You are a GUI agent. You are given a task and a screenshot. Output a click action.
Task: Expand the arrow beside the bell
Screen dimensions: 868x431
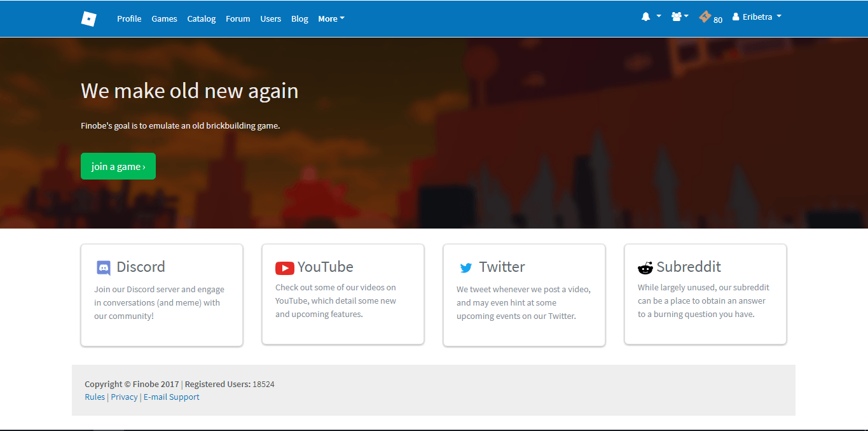[659, 17]
